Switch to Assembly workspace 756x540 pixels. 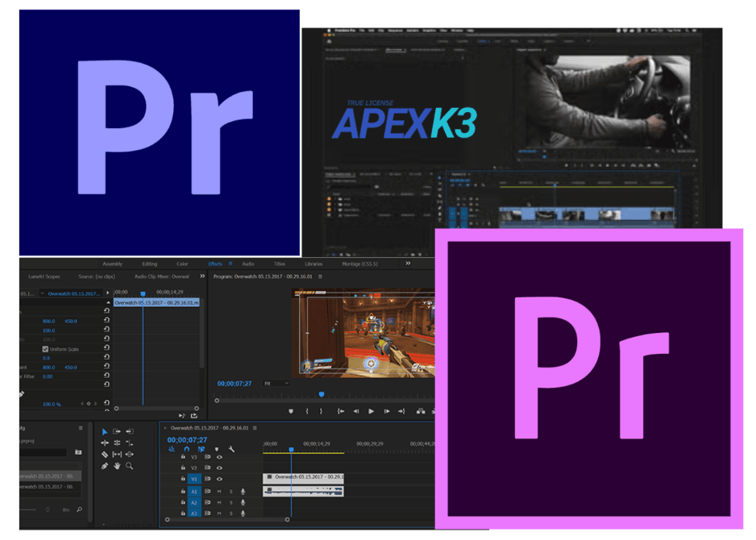(x=112, y=264)
